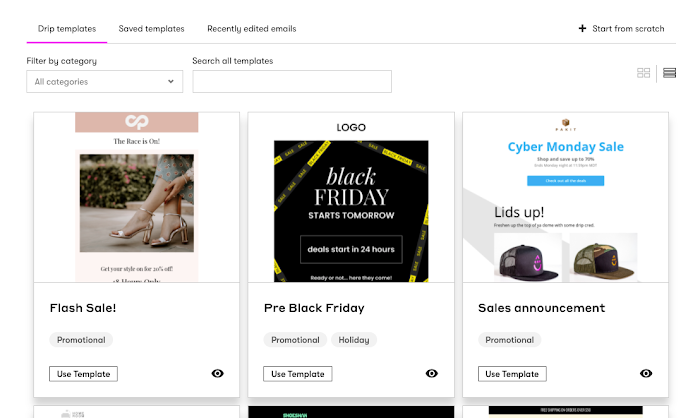Image resolution: width=700 pixels, height=418 pixels.
Task: Open the Cyber Monday Sale template thumbnail
Action: (565, 197)
